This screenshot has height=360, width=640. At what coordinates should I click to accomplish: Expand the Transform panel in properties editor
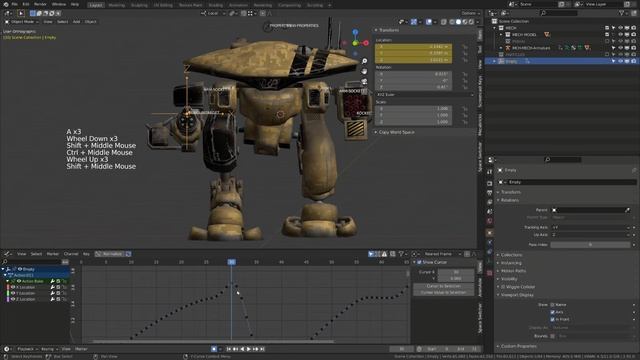tap(510, 192)
